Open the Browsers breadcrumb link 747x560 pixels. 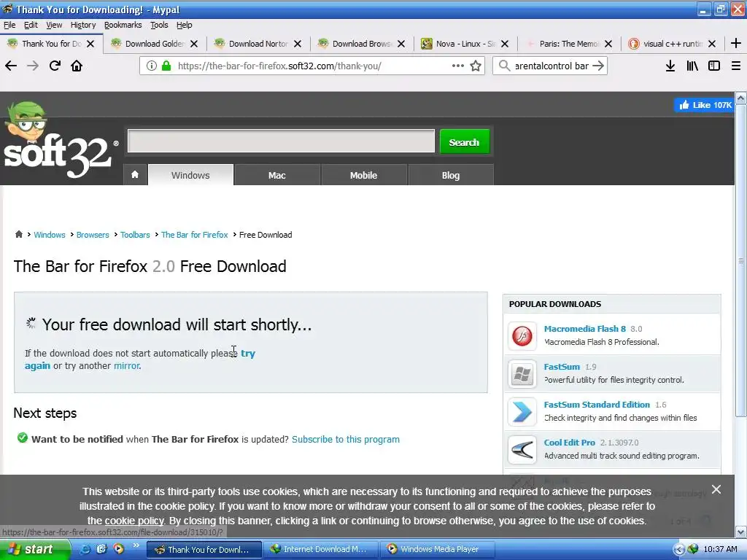click(93, 235)
